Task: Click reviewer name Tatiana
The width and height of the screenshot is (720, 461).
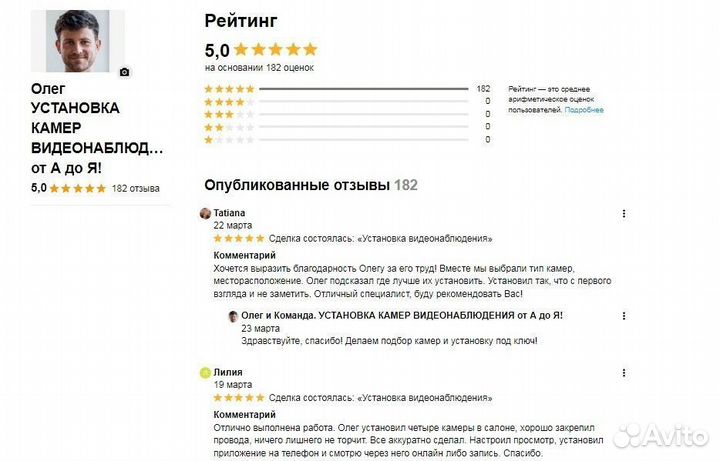Action: [x=230, y=213]
